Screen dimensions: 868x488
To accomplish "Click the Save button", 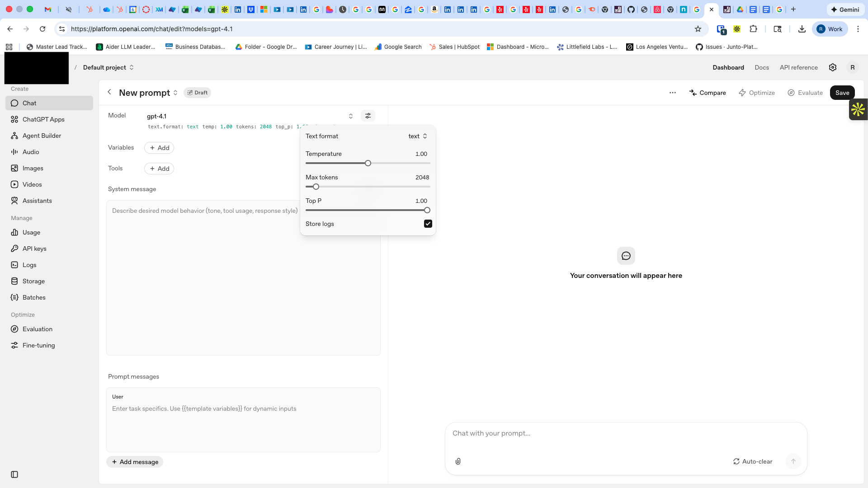I will pyautogui.click(x=842, y=93).
